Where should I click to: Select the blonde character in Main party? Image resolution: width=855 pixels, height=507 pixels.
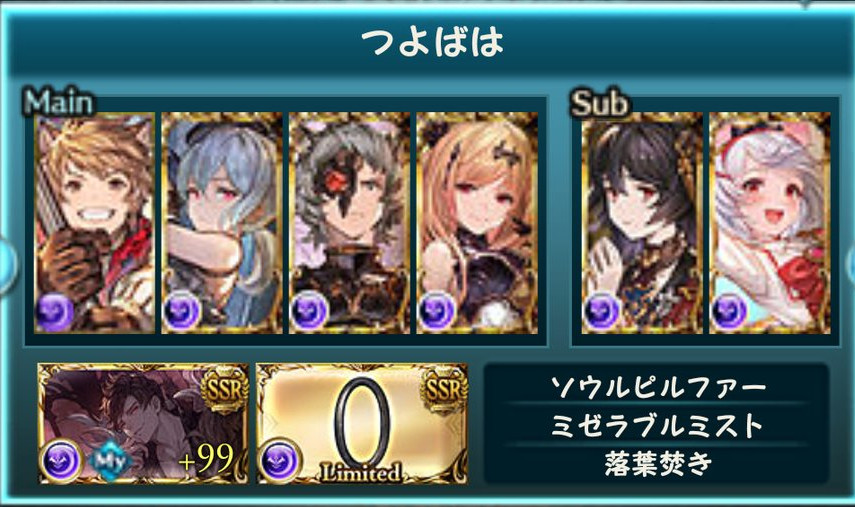pyautogui.click(x=477, y=223)
